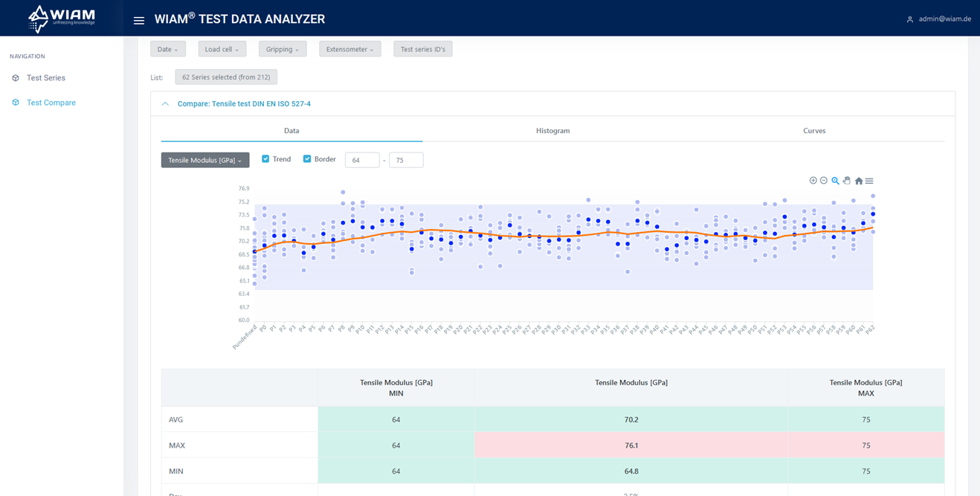Switch to the Histogram tab
This screenshot has height=496, width=980.
pos(552,131)
